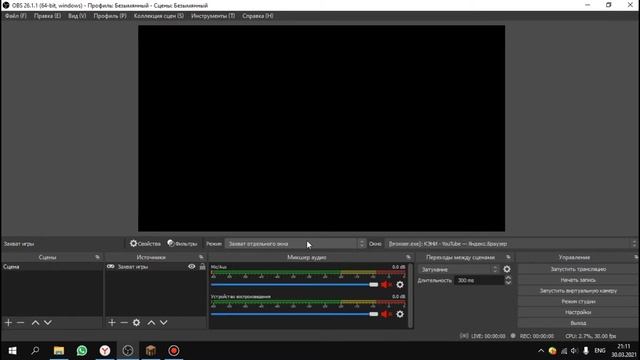Undock the Сцены panel icon
This screenshot has width=640, height=360.
pyautogui.click(x=97, y=257)
